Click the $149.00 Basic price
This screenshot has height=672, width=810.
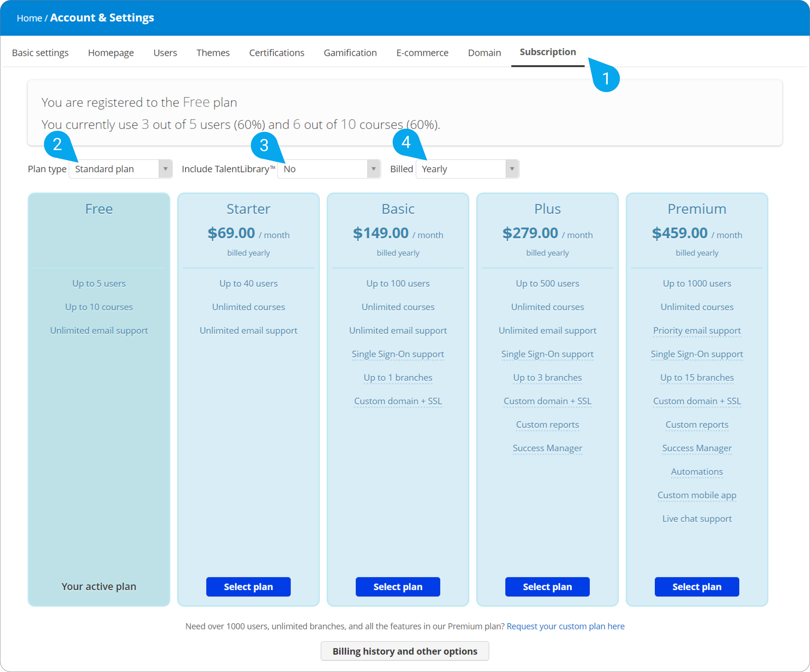pyautogui.click(x=380, y=233)
